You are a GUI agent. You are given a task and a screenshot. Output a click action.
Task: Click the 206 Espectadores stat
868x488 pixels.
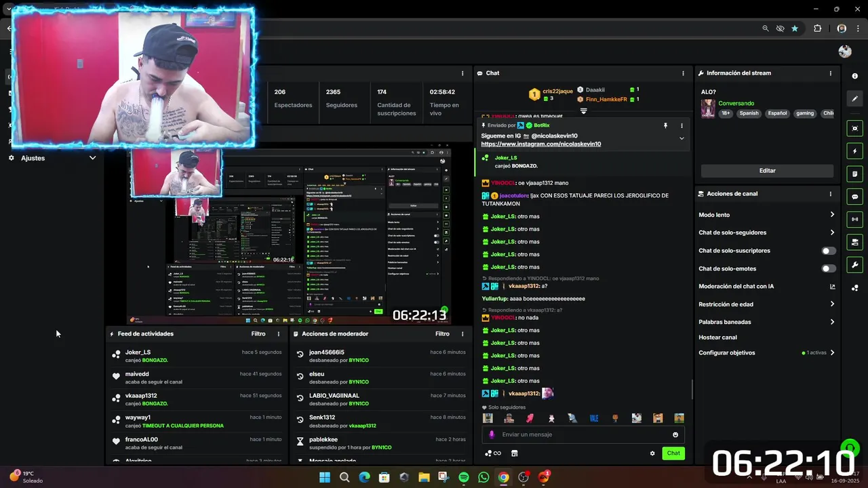pos(293,98)
